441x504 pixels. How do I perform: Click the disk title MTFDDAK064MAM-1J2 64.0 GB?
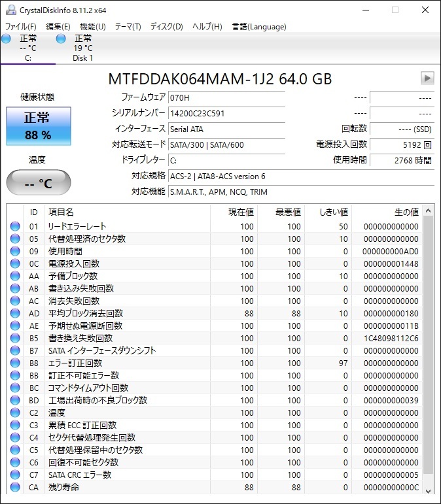point(220,78)
